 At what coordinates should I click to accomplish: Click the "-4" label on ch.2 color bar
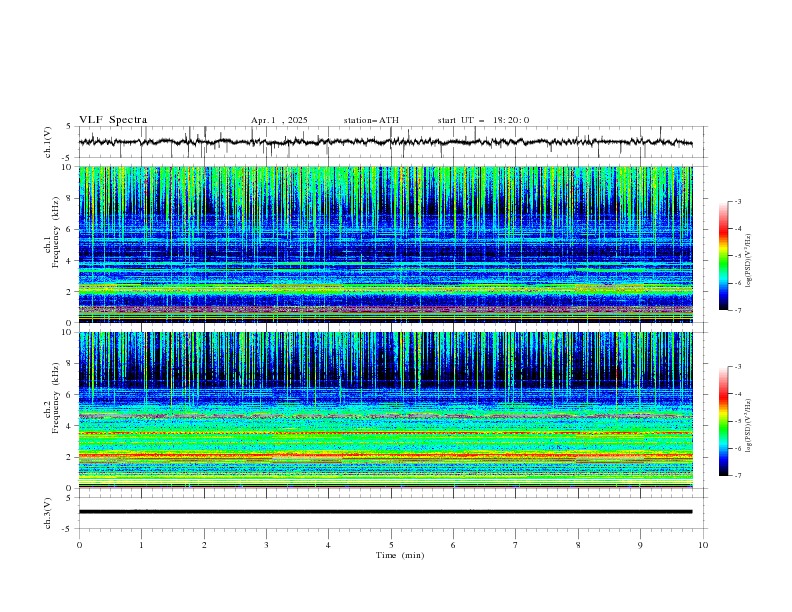click(737, 394)
